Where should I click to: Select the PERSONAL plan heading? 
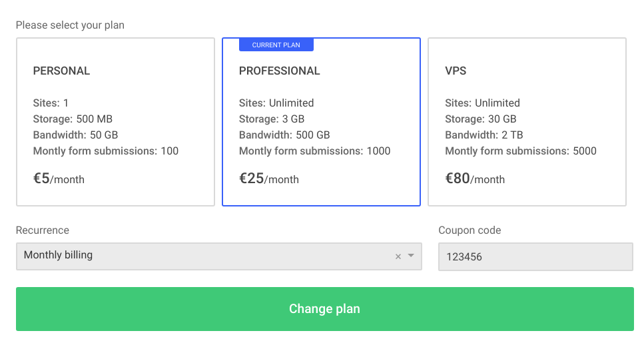pos(61,71)
